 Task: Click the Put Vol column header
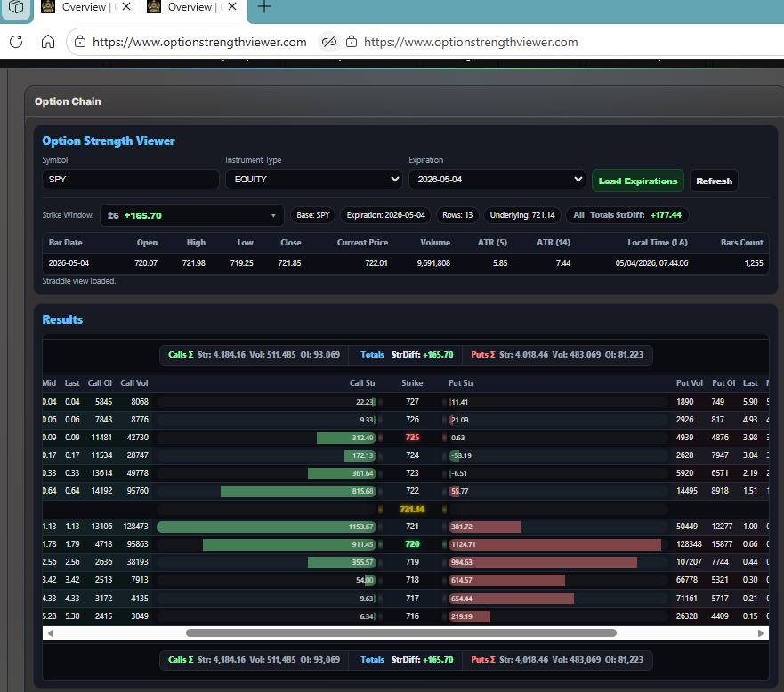pos(690,383)
